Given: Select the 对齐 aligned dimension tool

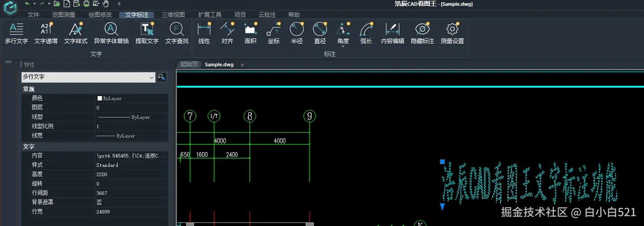Looking at the screenshot, I should coord(227,34).
